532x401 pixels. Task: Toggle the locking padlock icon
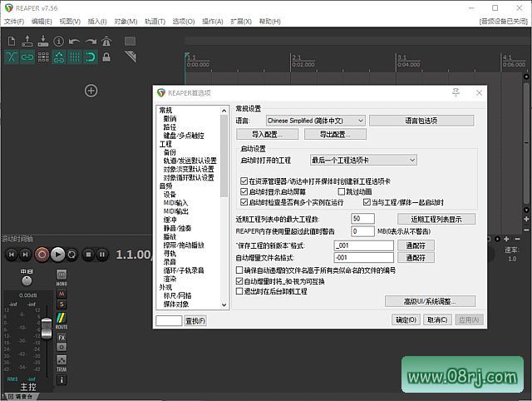click(106, 57)
